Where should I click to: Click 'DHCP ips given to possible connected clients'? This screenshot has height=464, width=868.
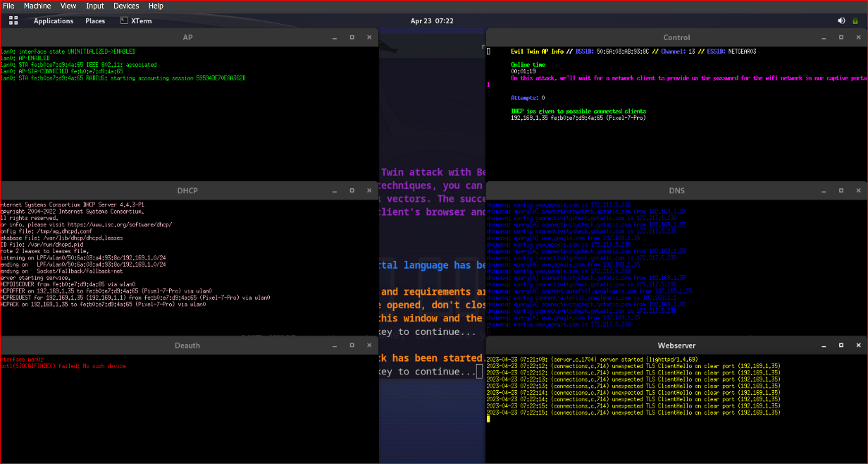click(578, 111)
